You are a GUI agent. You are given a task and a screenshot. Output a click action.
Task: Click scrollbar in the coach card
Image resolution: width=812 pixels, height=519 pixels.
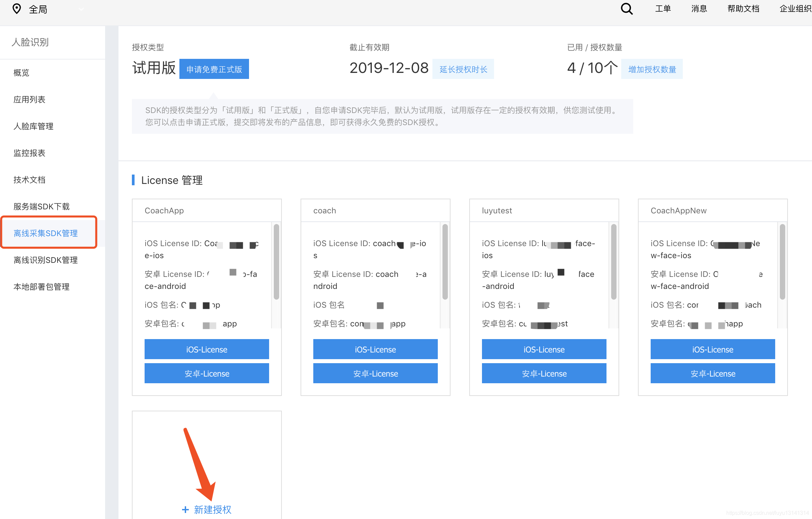(x=445, y=262)
